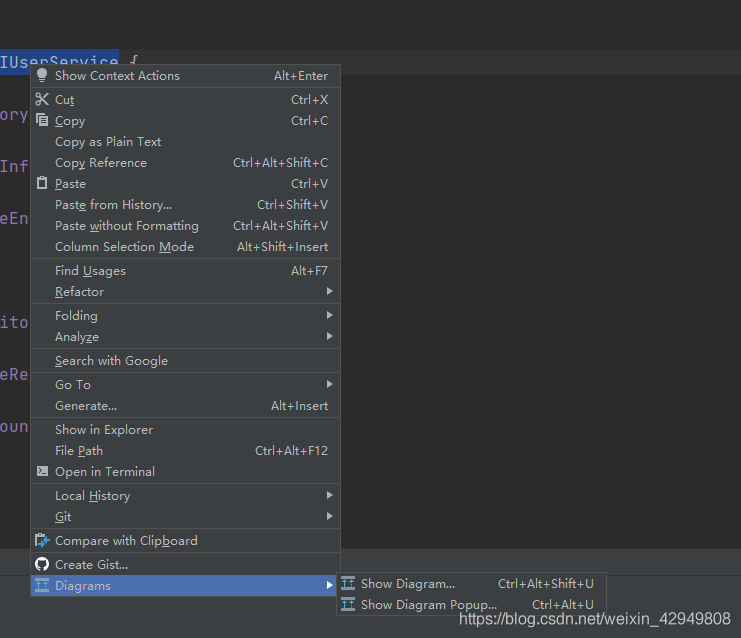Choose Paste without Formatting
The width and height of the screenshot is (741, 638).
185,225
